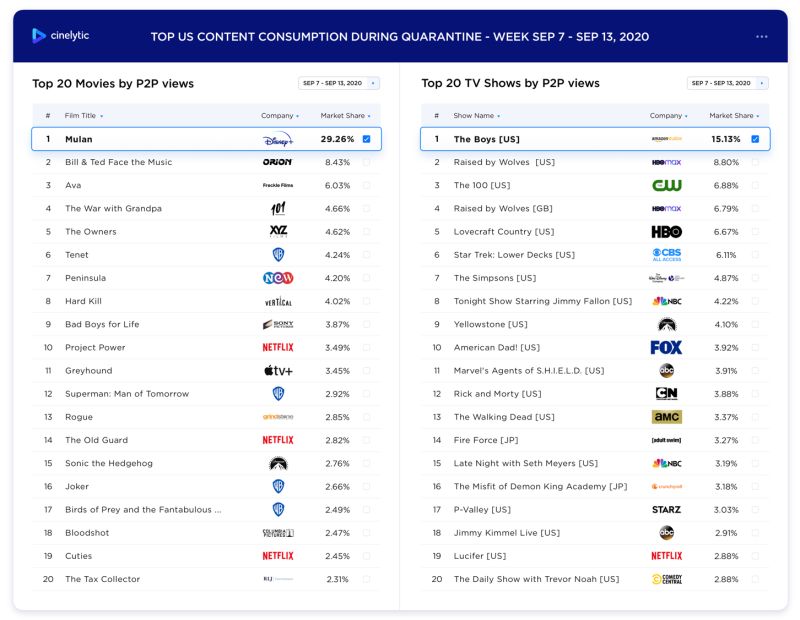
Task: Check The 100 [US] row checkbox
Action: (x=755, y=185)
